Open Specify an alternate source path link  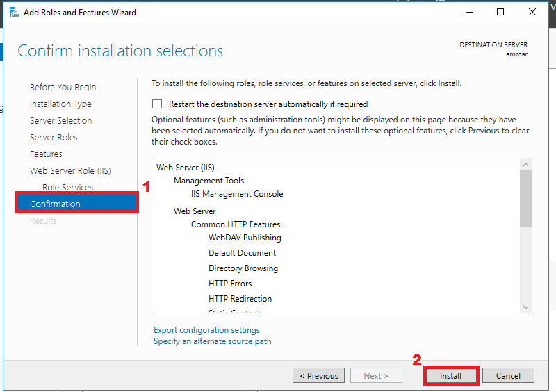[x=212, y=341]
